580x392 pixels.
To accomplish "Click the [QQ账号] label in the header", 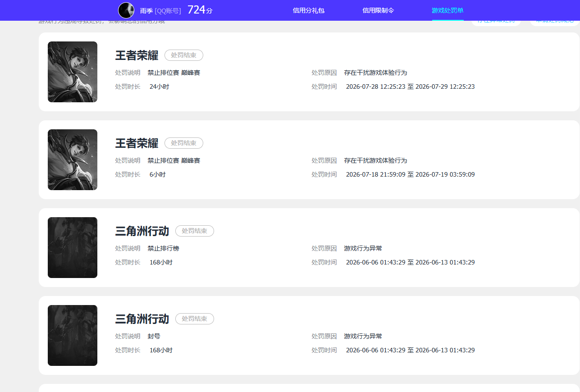I will point(168,11).
